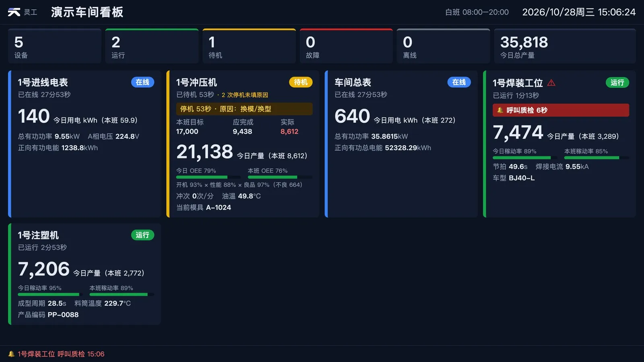This screenshot has width=644, height=362.
Task: Click 本班稼动率 89% bar on 注塑机
Action: (x=122, y=294)
